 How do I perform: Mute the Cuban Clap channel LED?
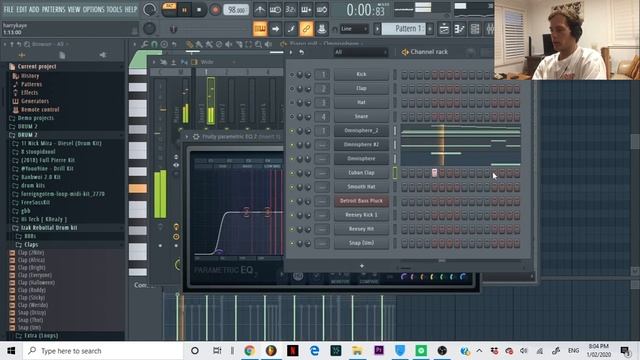(291, 173)
